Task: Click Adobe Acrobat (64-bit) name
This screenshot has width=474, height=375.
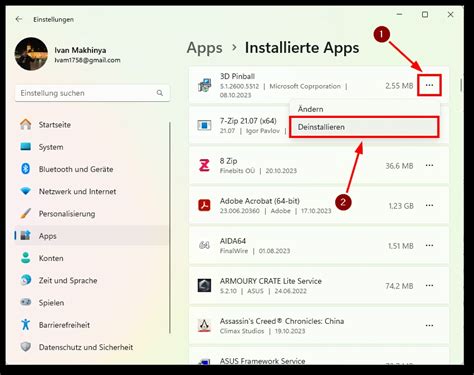Action: point(260,201)
